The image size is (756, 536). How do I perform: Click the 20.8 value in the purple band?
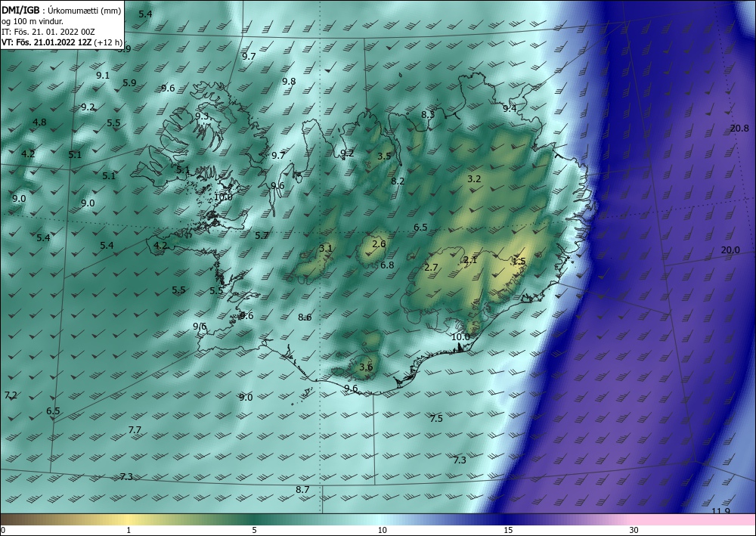[739, 129]
